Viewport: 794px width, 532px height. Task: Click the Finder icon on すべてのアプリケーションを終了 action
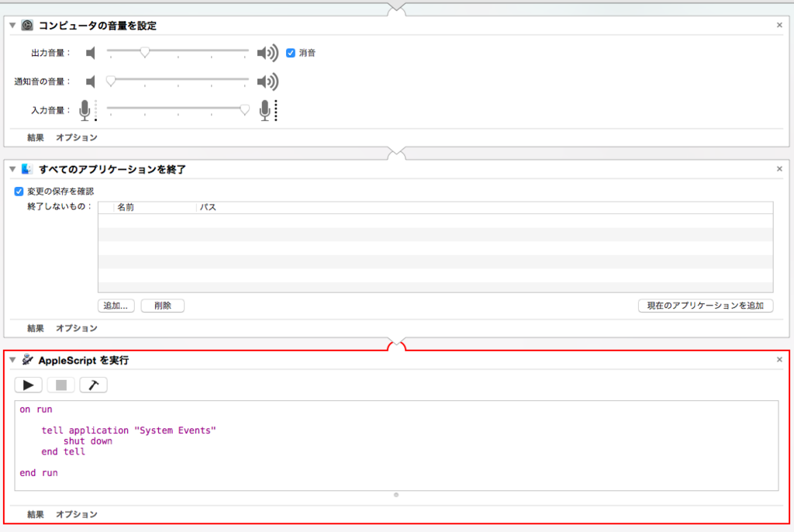coord(27,169)
